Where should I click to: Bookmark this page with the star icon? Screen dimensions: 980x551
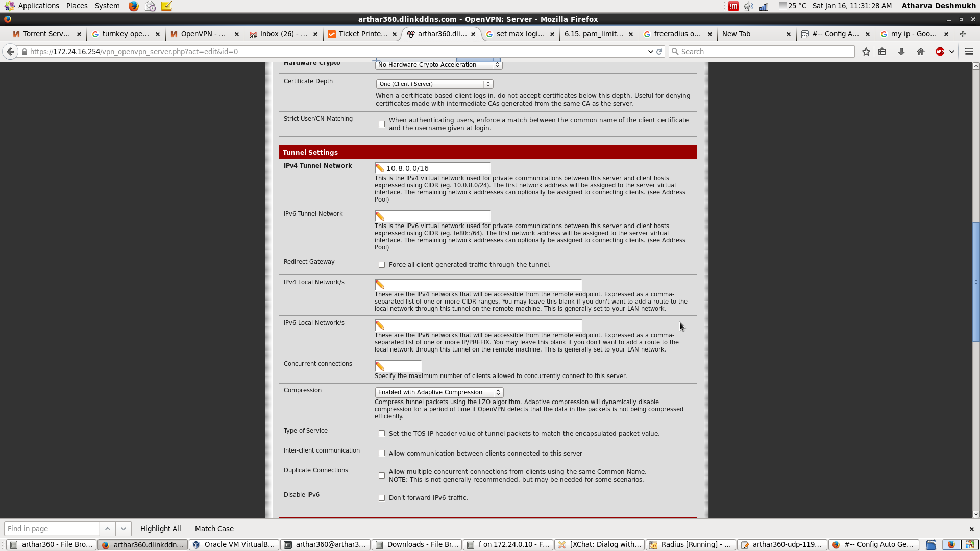[x=866, y=52]
